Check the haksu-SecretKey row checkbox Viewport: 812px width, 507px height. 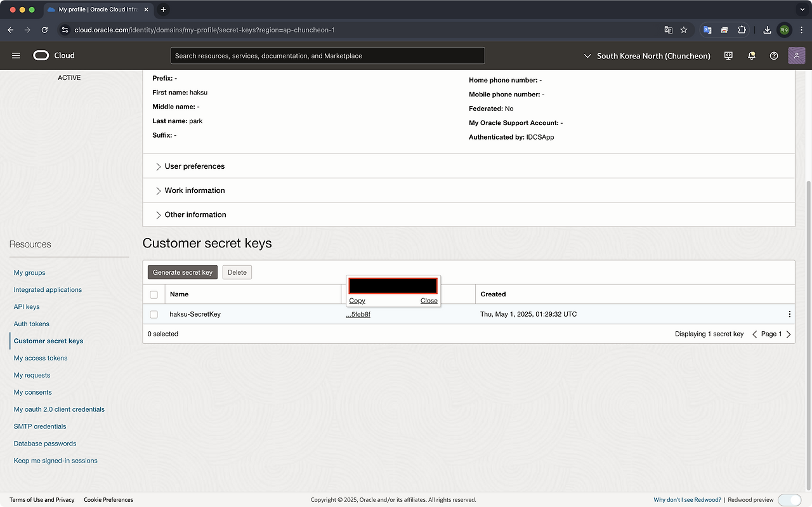pyautogui.click(x=154, y=314)
